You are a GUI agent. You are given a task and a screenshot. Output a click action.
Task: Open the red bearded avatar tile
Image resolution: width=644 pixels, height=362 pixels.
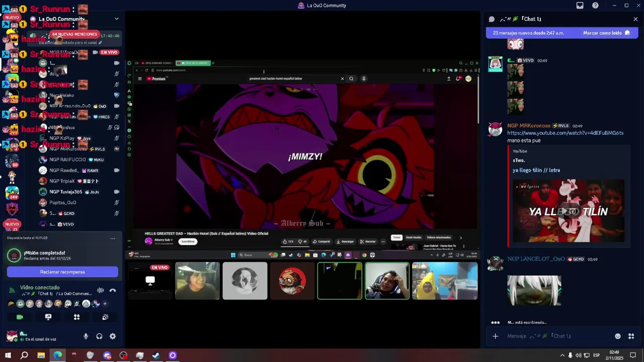pyautogui.click(x=292, y=281)
